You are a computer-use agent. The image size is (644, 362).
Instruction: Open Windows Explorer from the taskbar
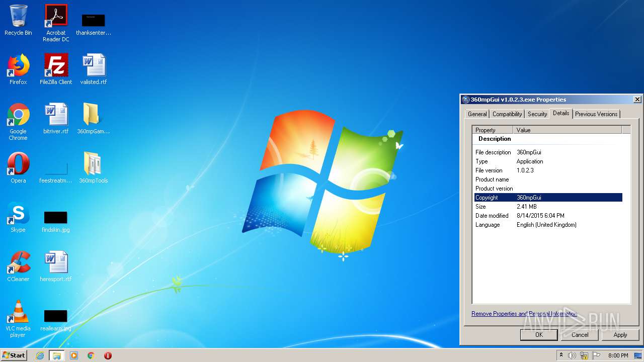[57, 355]
